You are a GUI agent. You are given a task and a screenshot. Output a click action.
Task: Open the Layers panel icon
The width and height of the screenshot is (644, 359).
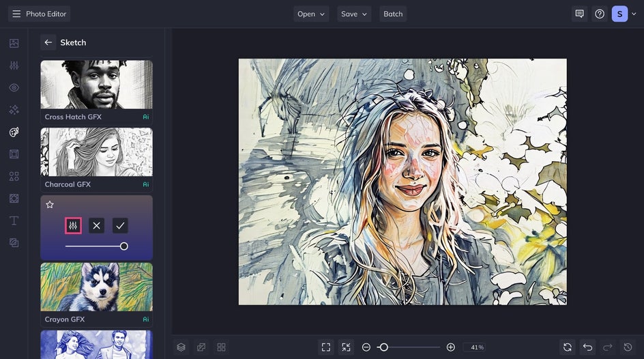coord(181,347)
